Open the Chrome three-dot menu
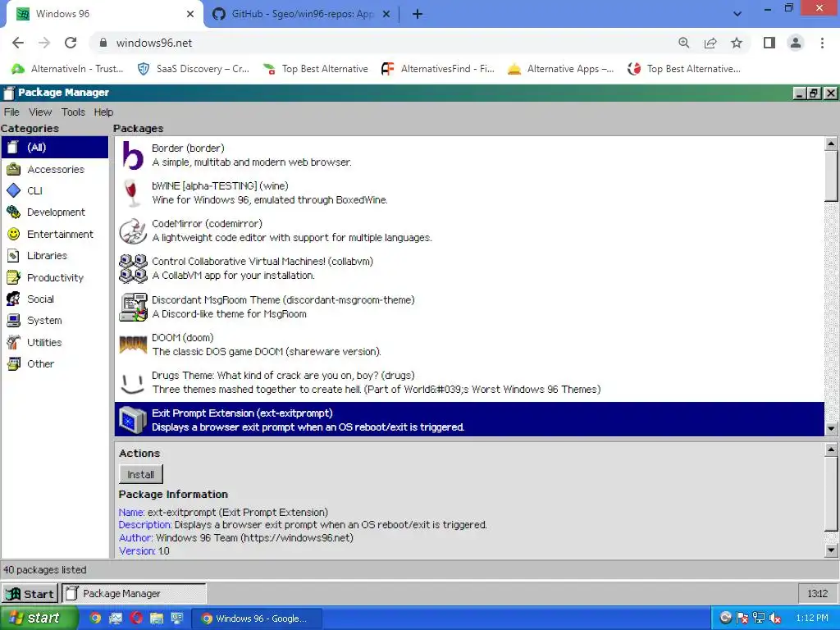Image resolution: width=840 pixels, height=630 pixels. 822,43
